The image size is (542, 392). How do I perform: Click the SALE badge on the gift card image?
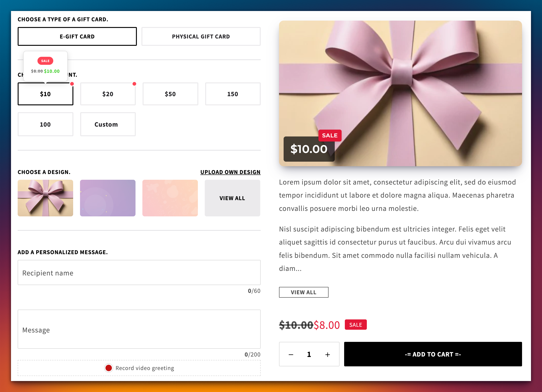coord(330,136)
